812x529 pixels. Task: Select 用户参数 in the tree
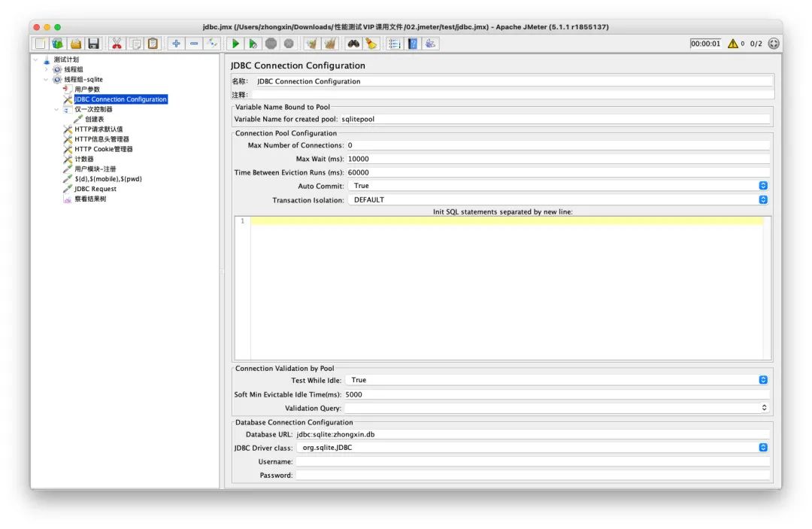pyautogui.click(x=87, y=89)
